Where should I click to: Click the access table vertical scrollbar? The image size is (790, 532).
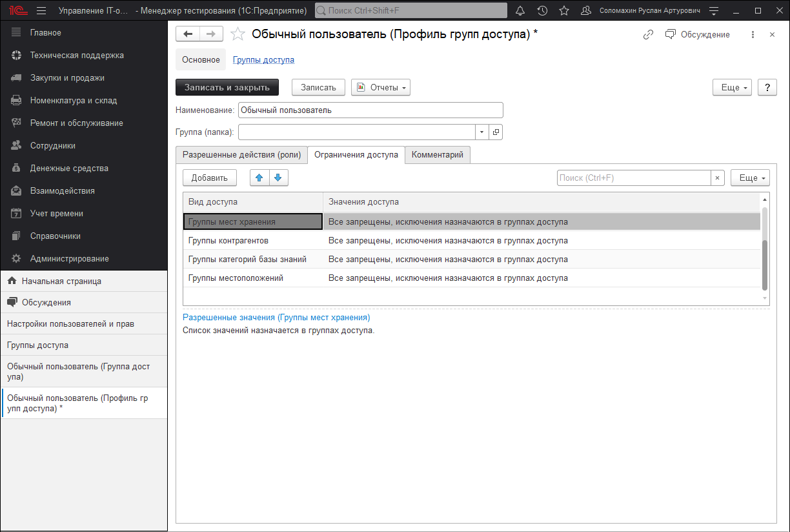(765, 265)
